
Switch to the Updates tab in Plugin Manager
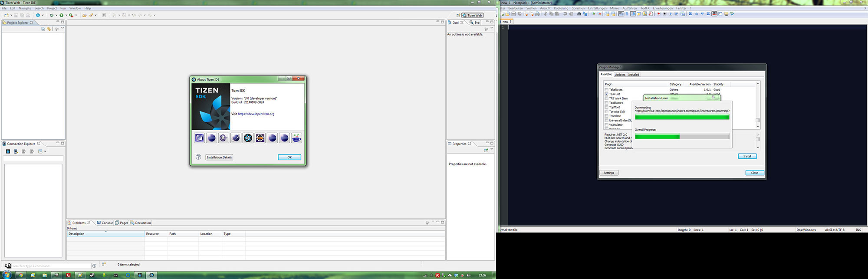click(x=620, y=75)
